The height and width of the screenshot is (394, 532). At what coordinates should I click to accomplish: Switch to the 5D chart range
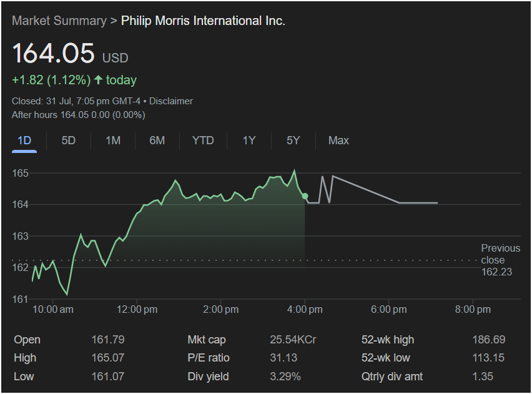coord(69,140)
